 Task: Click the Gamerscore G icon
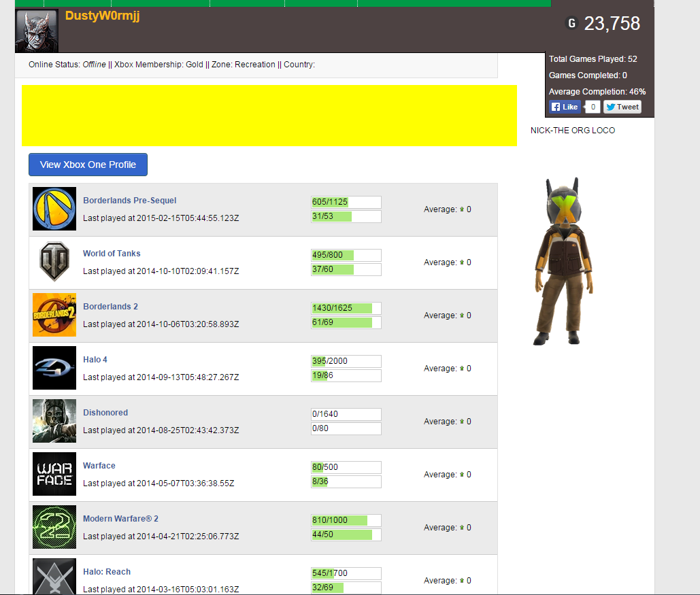572,22
